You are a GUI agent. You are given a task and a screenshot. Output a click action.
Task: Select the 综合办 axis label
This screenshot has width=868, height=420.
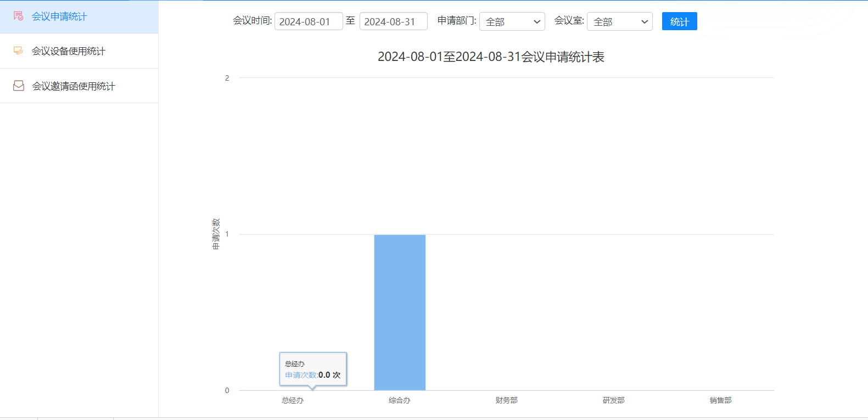click(x=400, y=400)
